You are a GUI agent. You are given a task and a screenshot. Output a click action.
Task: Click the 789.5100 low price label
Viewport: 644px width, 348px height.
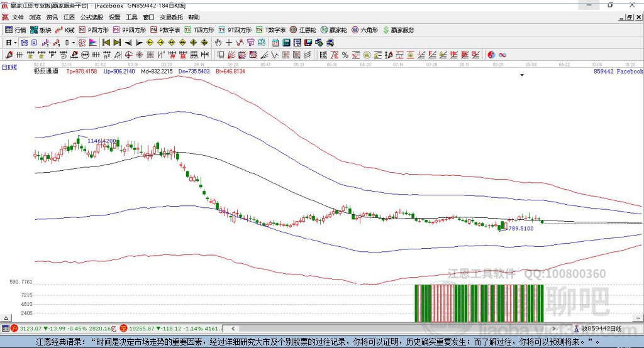[521, 228]
